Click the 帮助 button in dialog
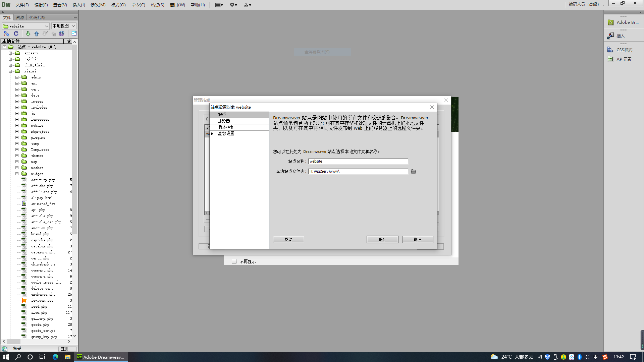 [x=288, y=239]
